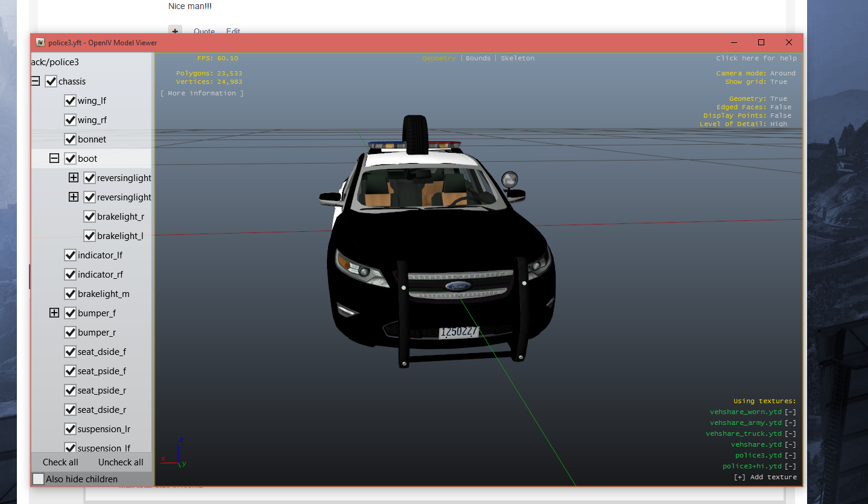868x504 pixels.
Task: Maximize the OpenIV Model Viewer window
Action: [761, 42]
